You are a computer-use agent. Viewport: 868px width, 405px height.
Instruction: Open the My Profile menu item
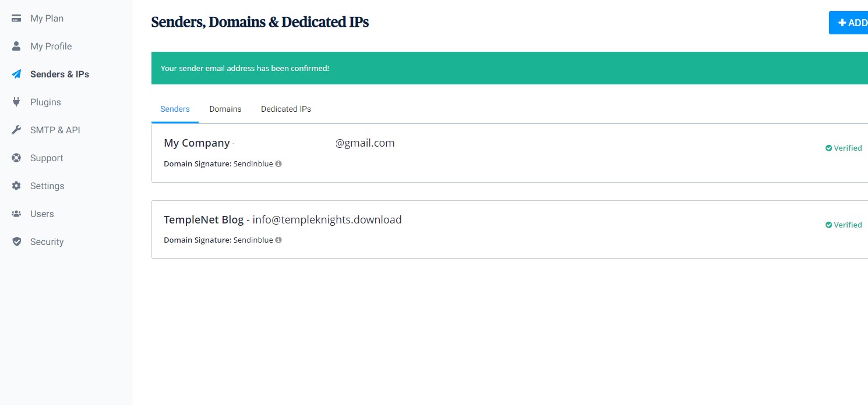tap(51, 46)
